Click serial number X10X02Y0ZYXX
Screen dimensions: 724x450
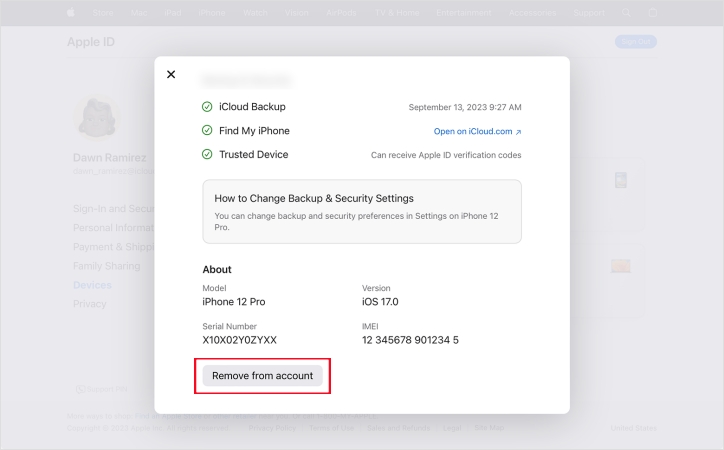240,340
